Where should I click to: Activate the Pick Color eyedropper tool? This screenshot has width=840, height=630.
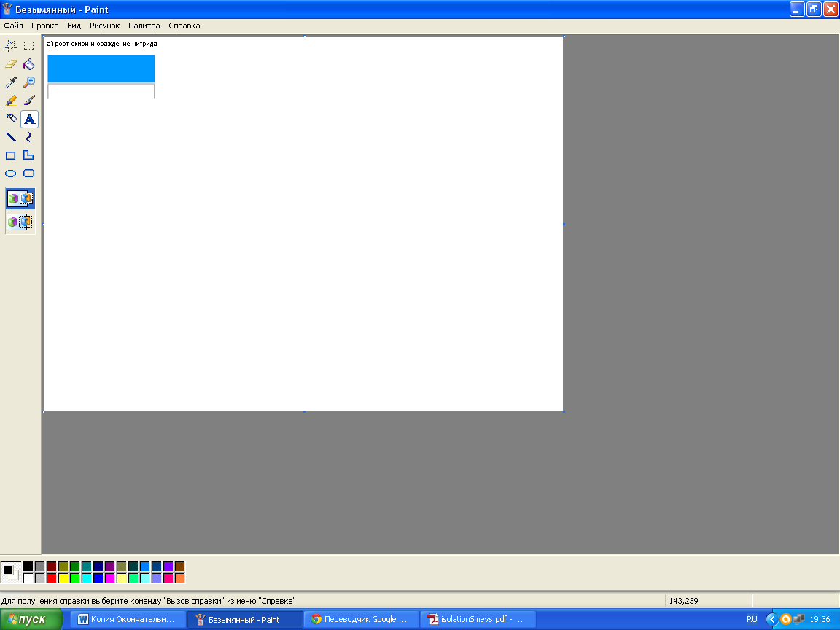11,82
